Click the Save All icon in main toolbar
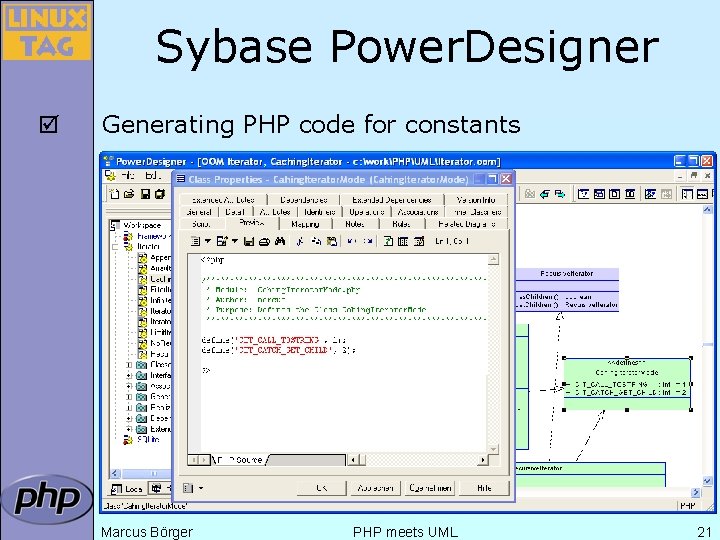Viewport: 720px width, 540px height. click(x=159, y=194)
